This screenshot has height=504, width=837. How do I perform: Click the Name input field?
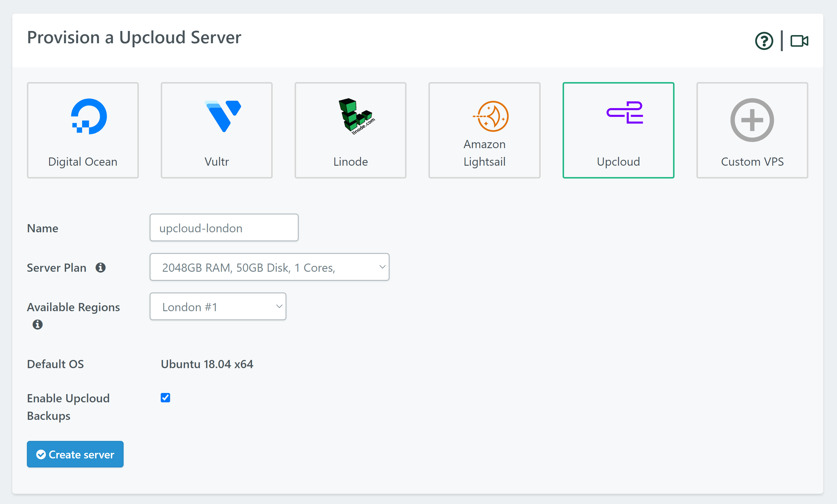click(x=224, y=228)
